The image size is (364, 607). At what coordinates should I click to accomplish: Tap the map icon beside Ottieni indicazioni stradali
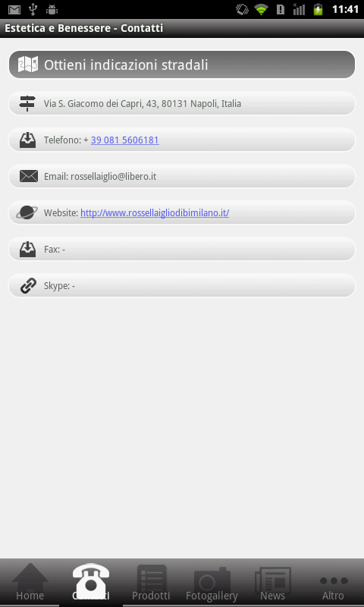pos(28,64)
